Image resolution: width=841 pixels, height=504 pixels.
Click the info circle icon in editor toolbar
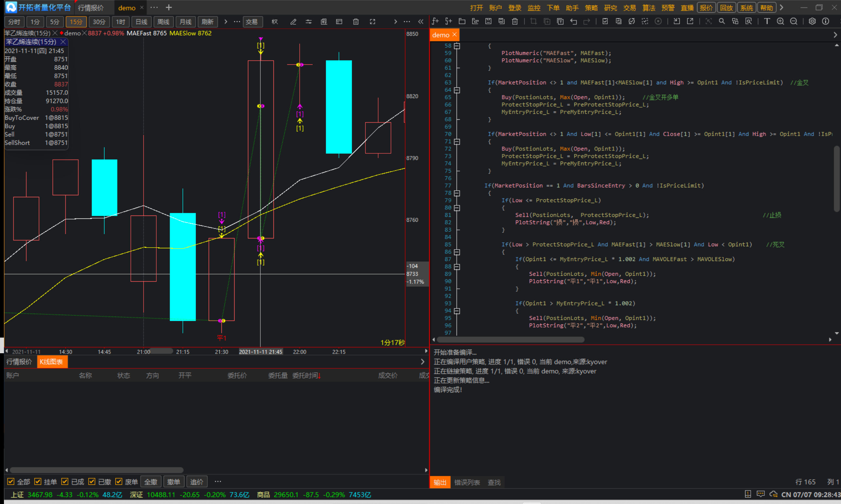pos(826,21)
